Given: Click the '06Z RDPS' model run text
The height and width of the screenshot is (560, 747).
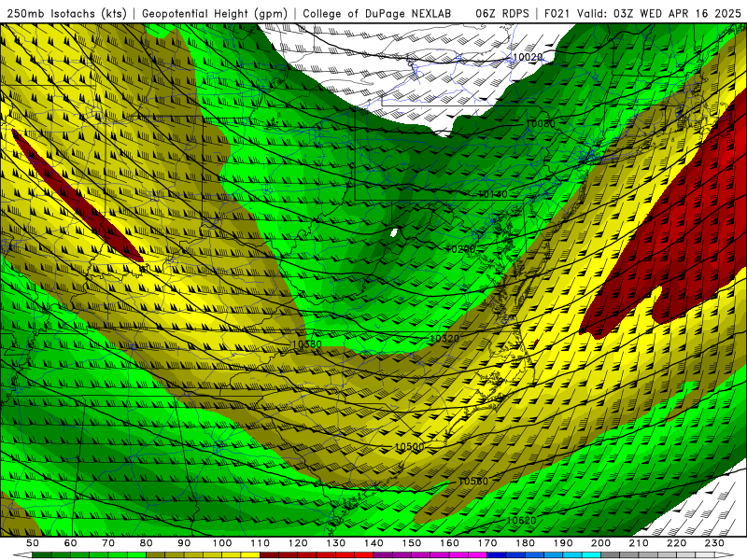Looking at the screenshot, I should point(502,13).
